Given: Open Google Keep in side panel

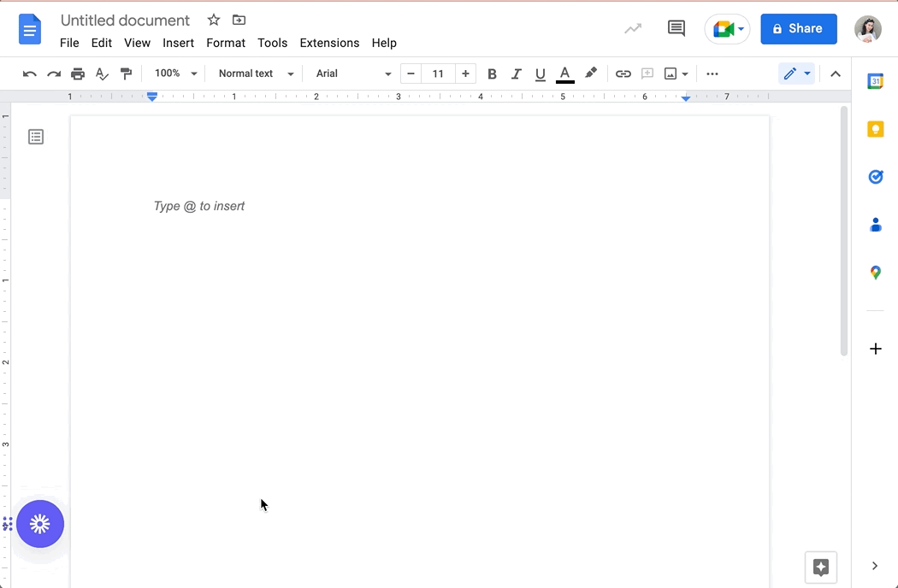Looking at the screenshot, I should point(875,129).
